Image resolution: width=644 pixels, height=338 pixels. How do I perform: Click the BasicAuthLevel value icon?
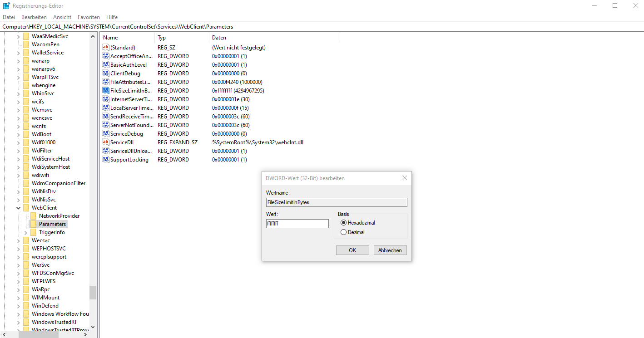point(106,64)
